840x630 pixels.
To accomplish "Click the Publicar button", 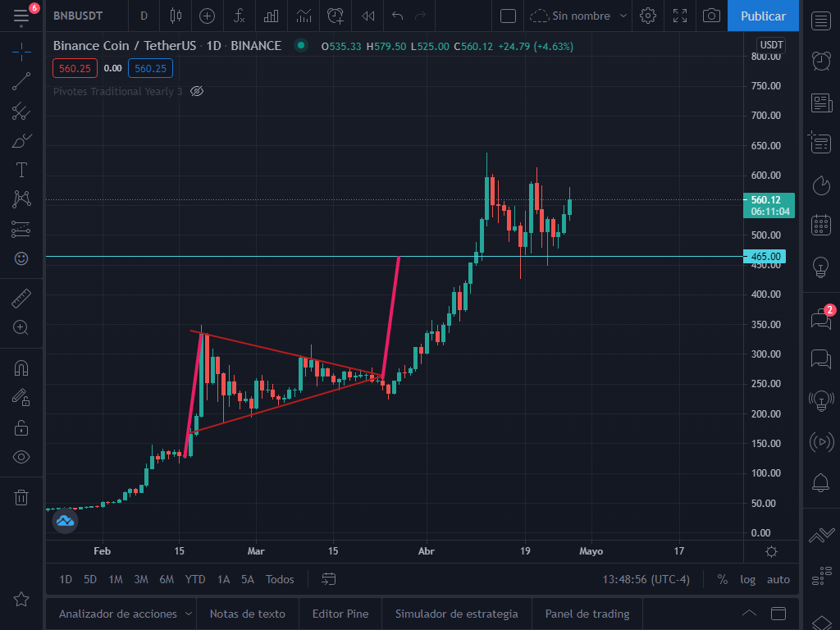I will point(763,16).
